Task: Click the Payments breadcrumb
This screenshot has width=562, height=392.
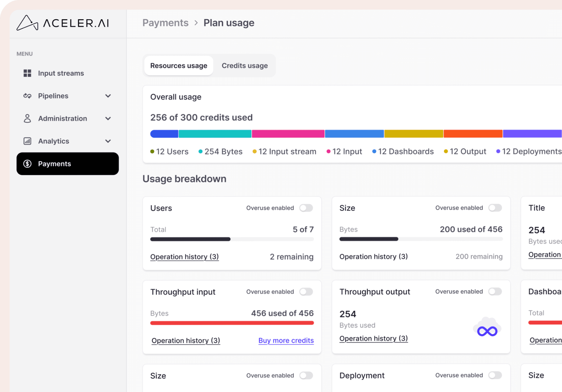Action: [165, 23]
